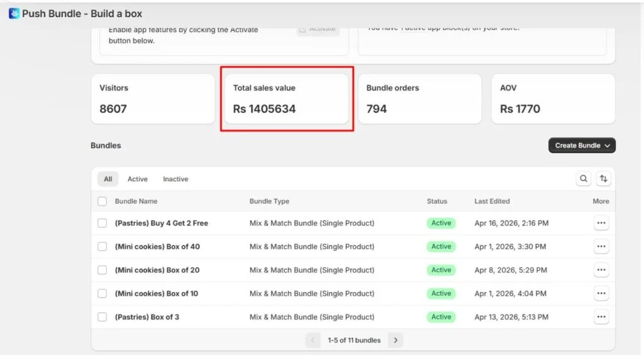Open more options for Pastries Box of 3
The width and height of the screenshot is (644, 355).
(x=601, y=317)
